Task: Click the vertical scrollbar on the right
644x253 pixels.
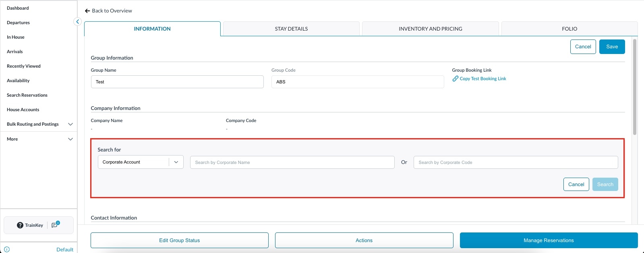Action: tap(635, 87)
